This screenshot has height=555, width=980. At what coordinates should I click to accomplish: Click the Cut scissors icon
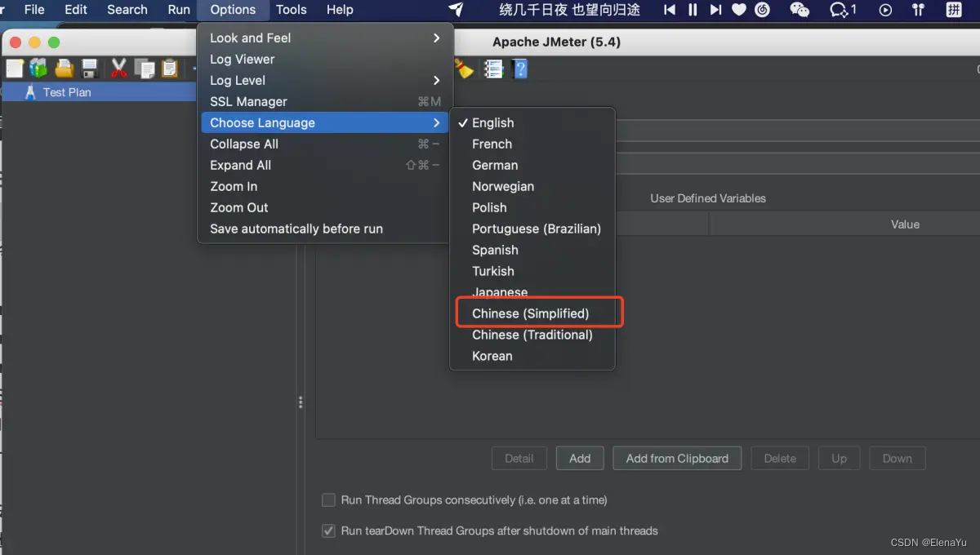pyautogui.click(x=119, y=69)
